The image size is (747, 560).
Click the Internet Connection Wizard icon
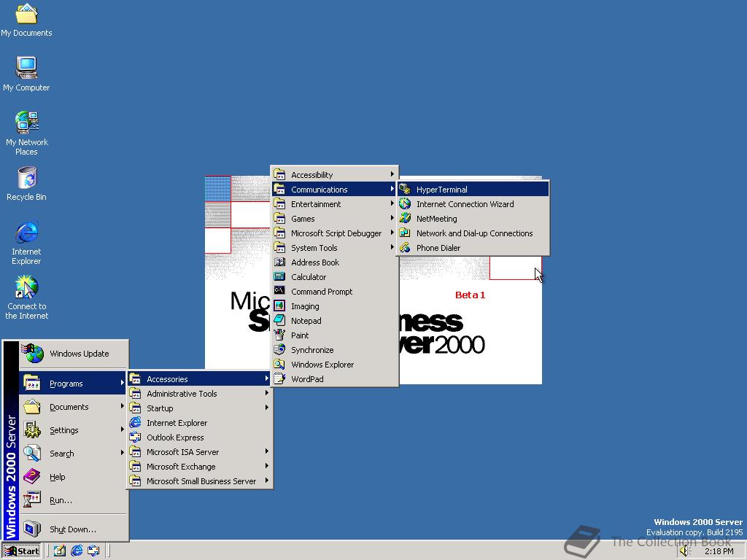click(405, 204)
